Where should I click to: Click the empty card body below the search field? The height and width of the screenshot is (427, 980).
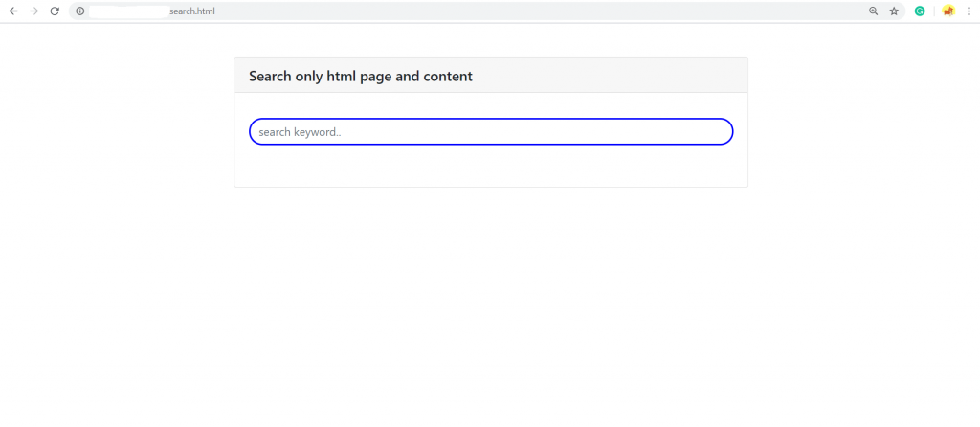tap(491, 167)
